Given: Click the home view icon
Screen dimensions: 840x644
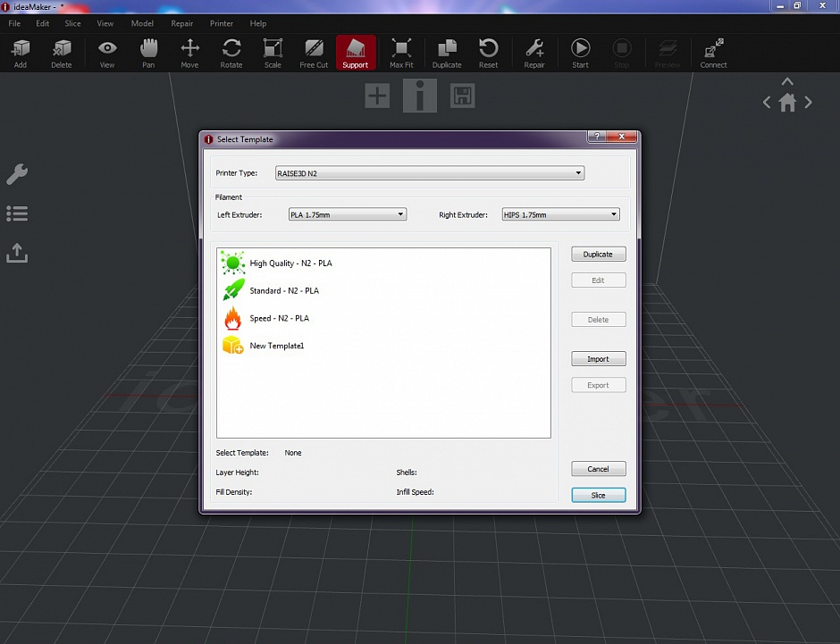Looking at the screenshot, I should [787, 102].
